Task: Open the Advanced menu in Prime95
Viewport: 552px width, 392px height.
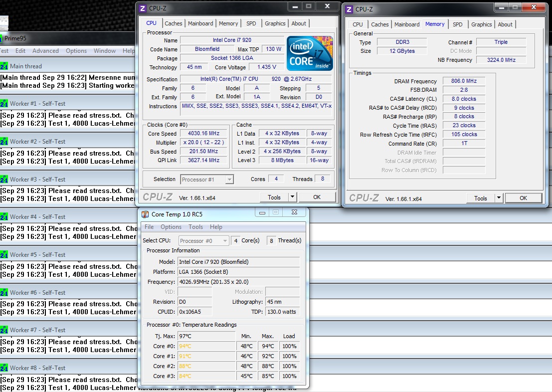Action: click(x=45, y=51)
